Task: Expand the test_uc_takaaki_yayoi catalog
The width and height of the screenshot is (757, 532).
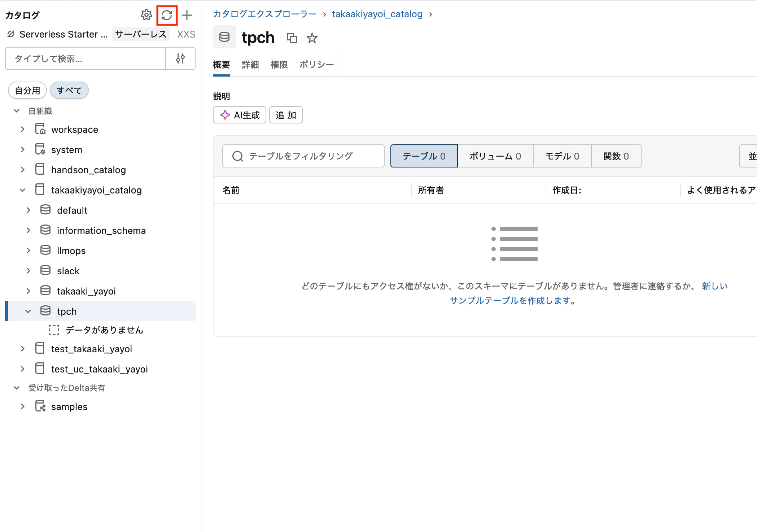Action: (23, 369)
